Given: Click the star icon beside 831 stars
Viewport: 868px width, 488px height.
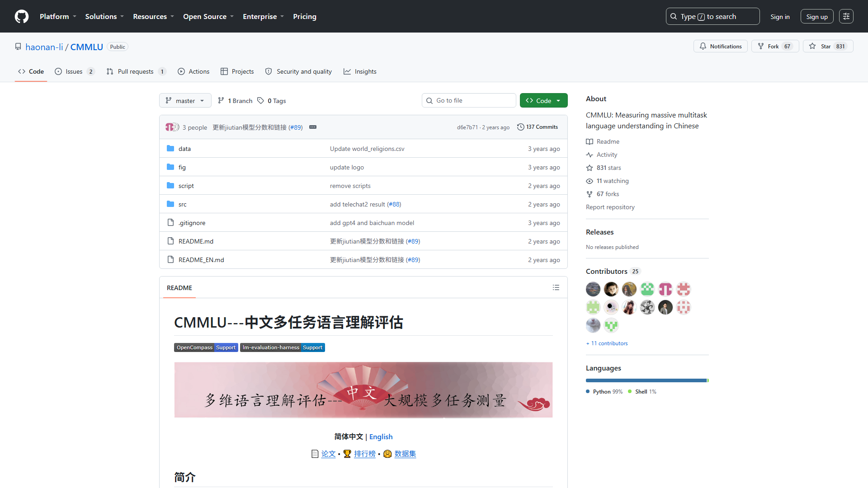Looking at the screenshot, I should 590,168.
